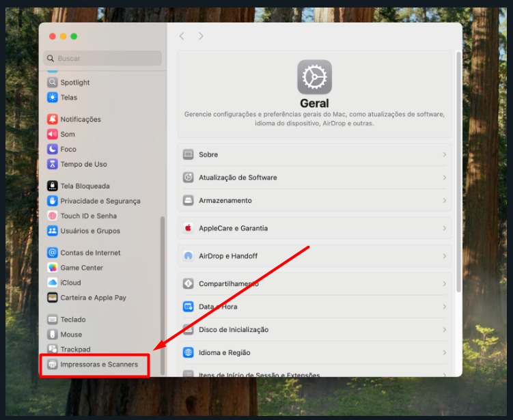Screen dimensions: 513x420
Task: Click the forward navigation arrow
Action: tap(201, 36)
